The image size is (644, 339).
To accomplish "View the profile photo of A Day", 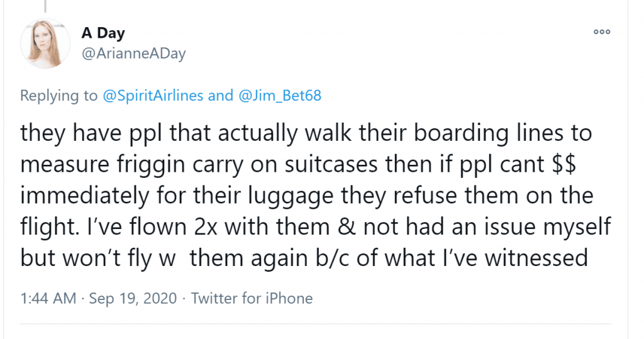I will click(x=45, y=43).
